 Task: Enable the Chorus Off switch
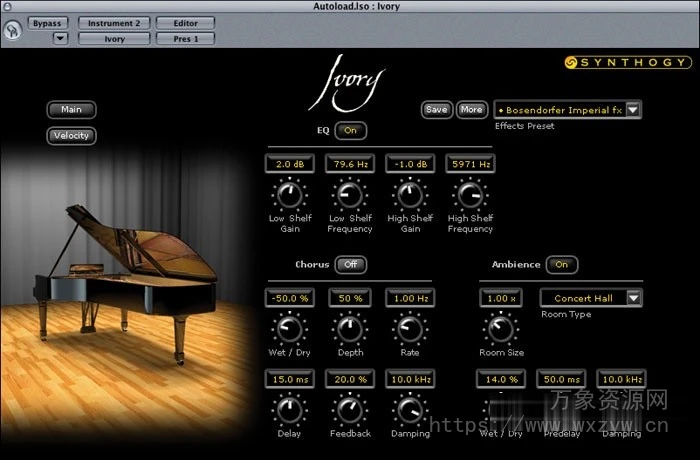coord(350,264)
